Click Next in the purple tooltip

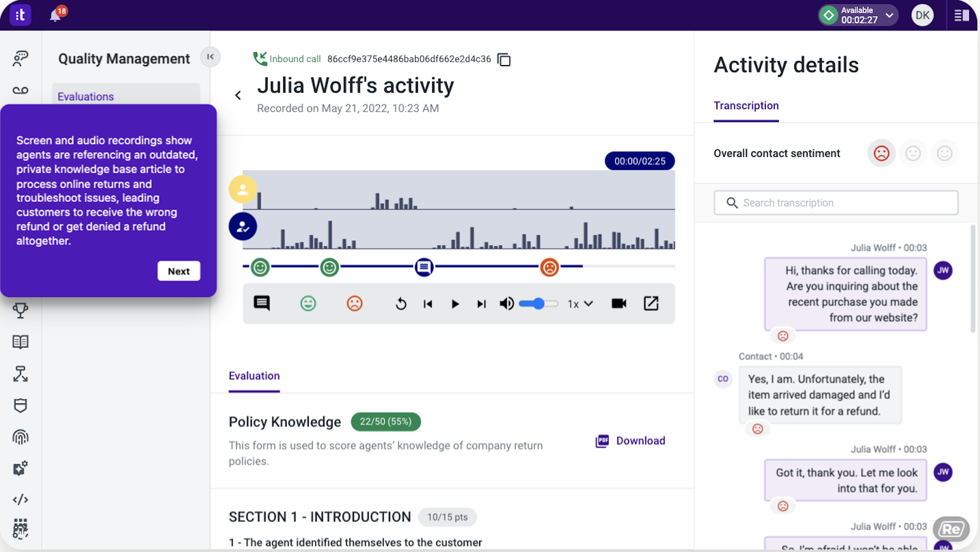[x=179, y=271]
